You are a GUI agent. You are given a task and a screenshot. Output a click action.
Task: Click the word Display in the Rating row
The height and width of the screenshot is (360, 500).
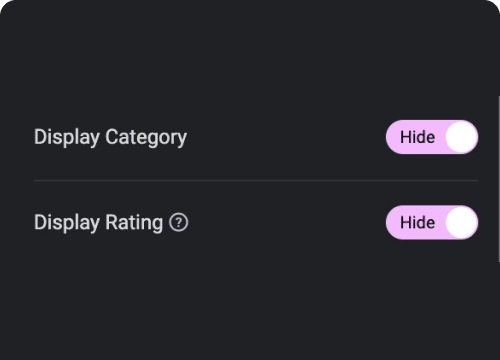coord(67,223)
